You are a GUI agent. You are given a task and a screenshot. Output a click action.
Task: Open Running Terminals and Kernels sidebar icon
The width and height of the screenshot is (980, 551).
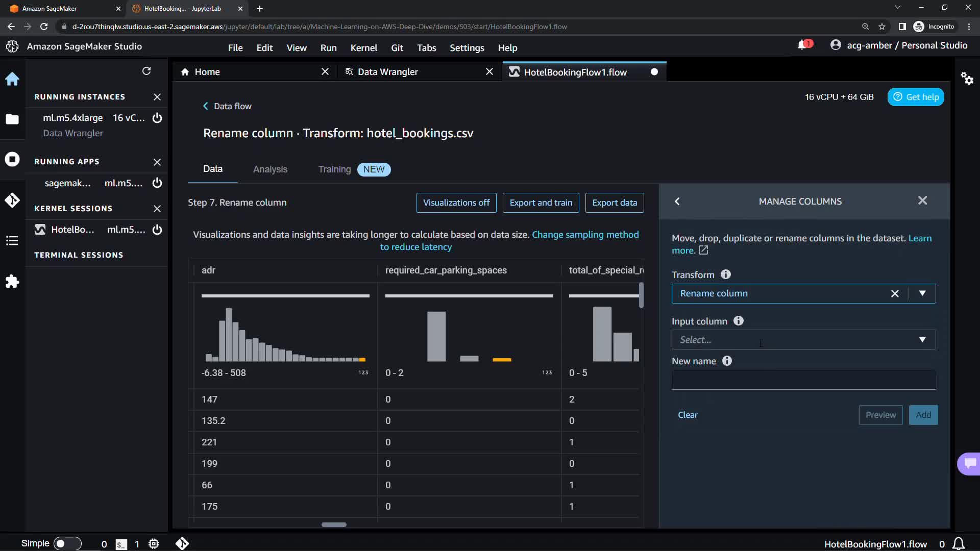point(12,159)
